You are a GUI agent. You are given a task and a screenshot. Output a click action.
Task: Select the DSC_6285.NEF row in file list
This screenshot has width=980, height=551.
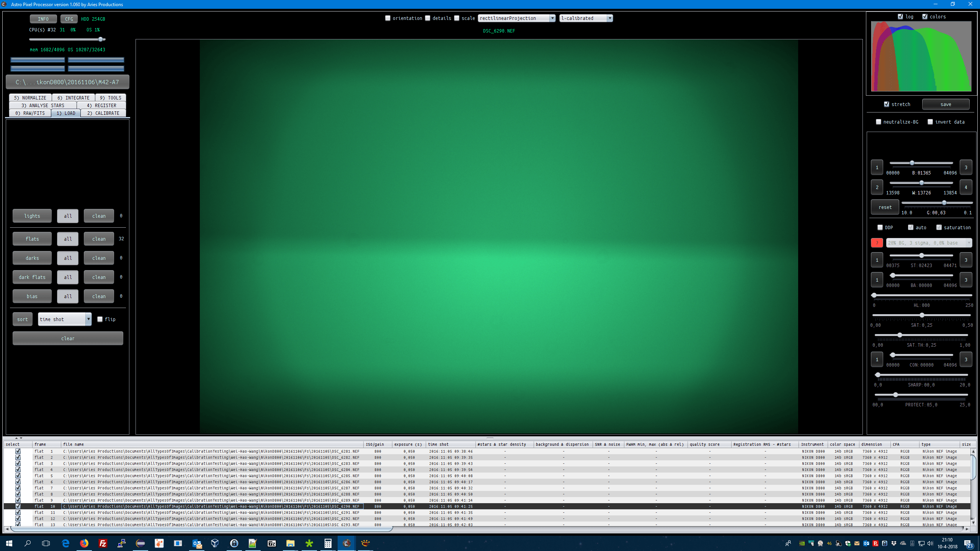point(211,476)
